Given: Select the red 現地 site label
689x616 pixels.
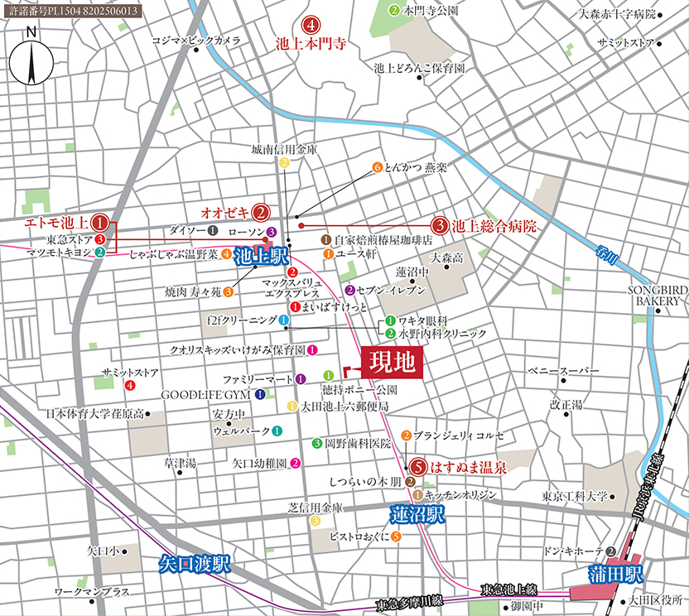Looking at the screenshot, I should click(x=395, y=363).
